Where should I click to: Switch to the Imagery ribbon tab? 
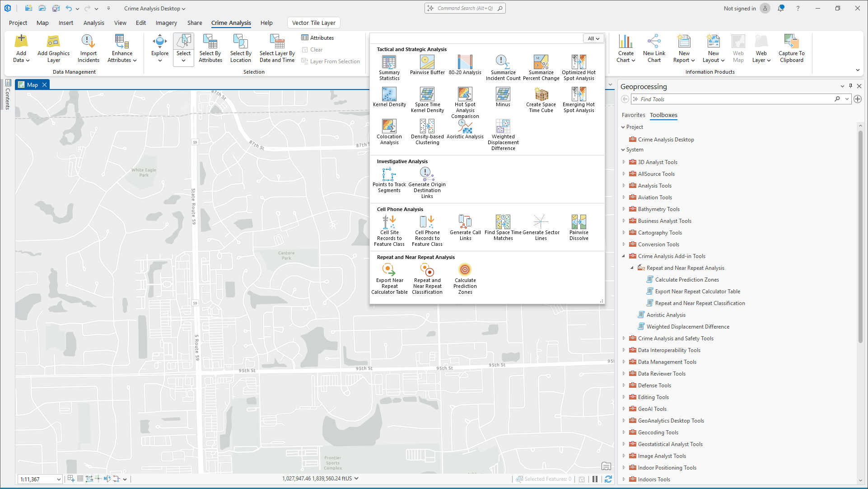coord(166,23)
